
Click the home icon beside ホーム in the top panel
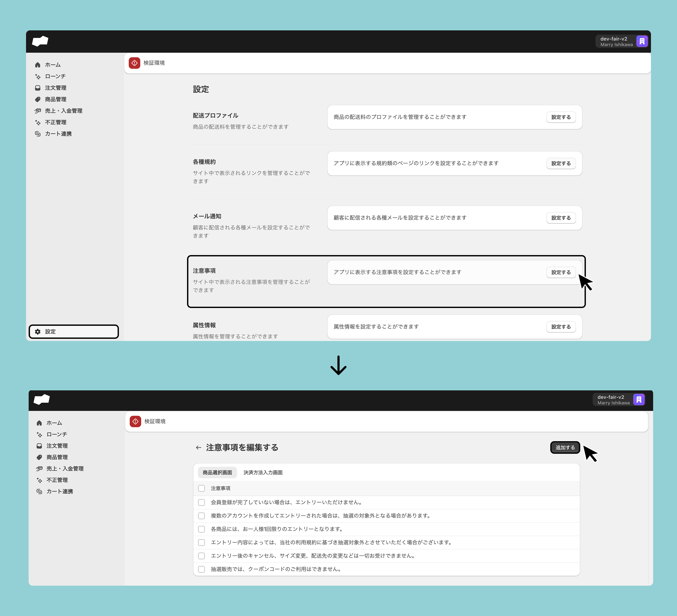[x=38, y=65]
